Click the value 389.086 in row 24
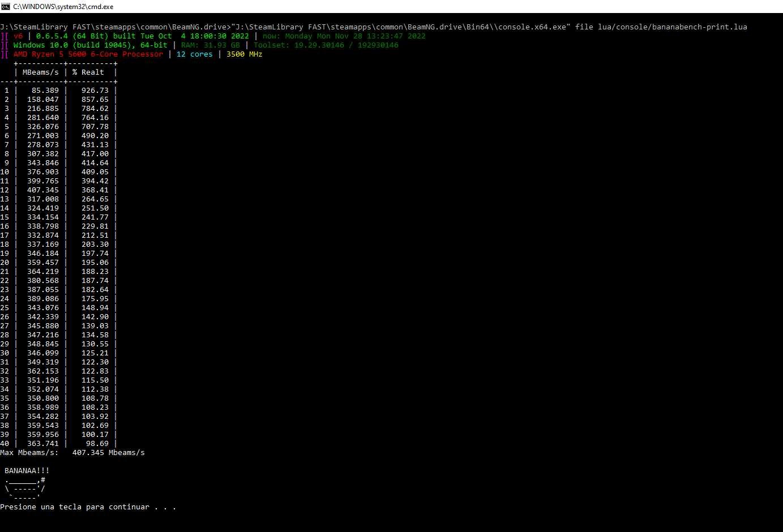The image size is (783, 532). point(43,299)
